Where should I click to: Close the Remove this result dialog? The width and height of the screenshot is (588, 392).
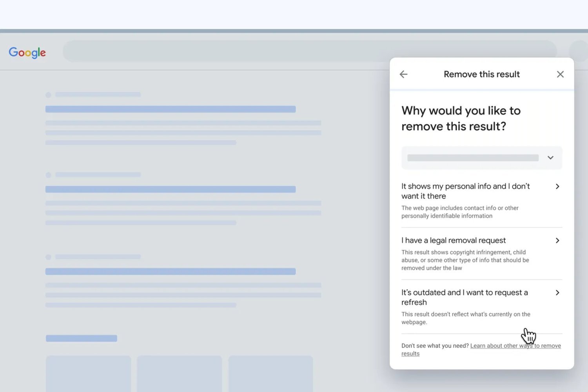pyautogui.click(x=560, y=74)
